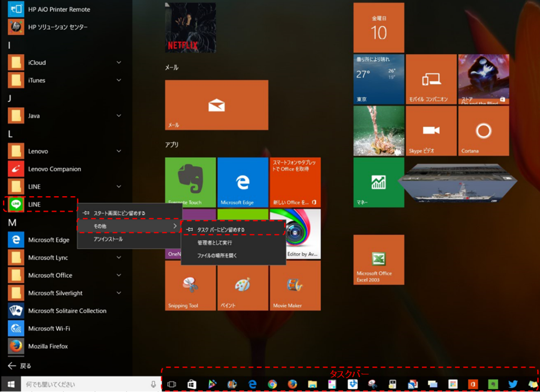Open the モバイル コンパニオン tile
The height and width of the screenshot is (392, 540).
[x=431, y=79]
